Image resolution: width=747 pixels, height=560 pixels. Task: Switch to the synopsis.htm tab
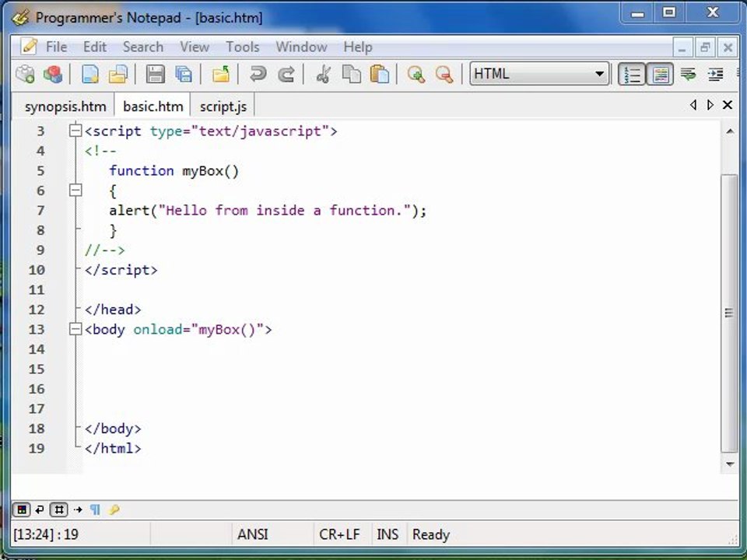65,107
